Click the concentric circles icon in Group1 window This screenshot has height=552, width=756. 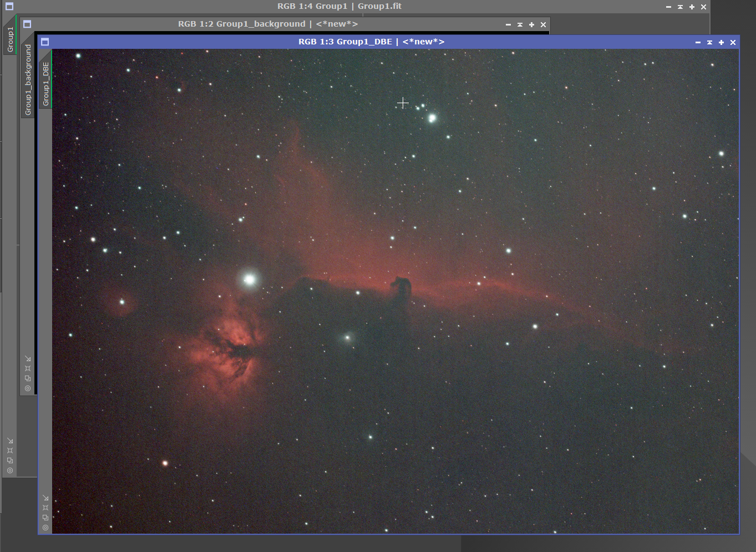point(10,470)
